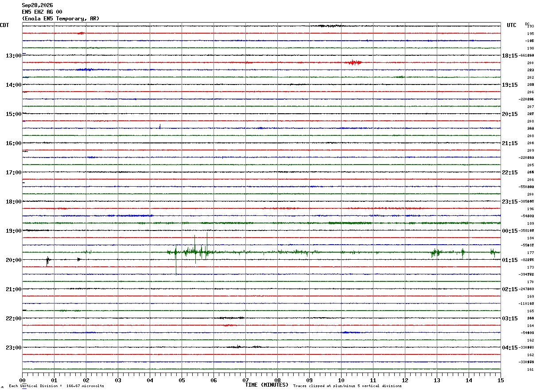536x392 pixels.
Task: Click the 04:15 UTC time label
Action: tap(509, 348)
